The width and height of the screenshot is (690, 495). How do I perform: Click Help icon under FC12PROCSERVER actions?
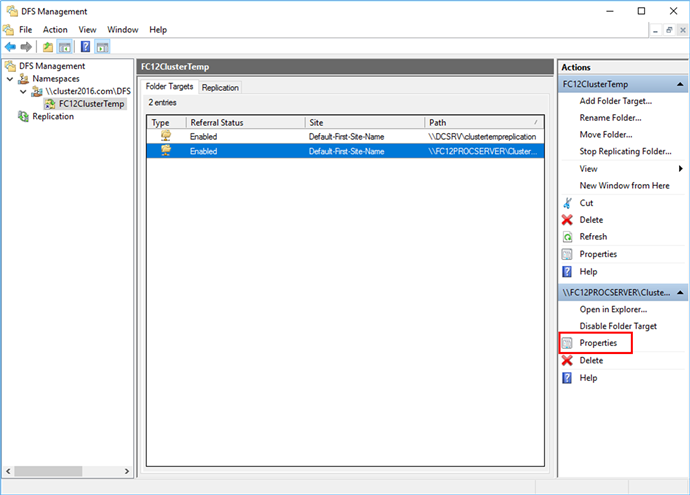pyautogui.click(x=567, y=378)
